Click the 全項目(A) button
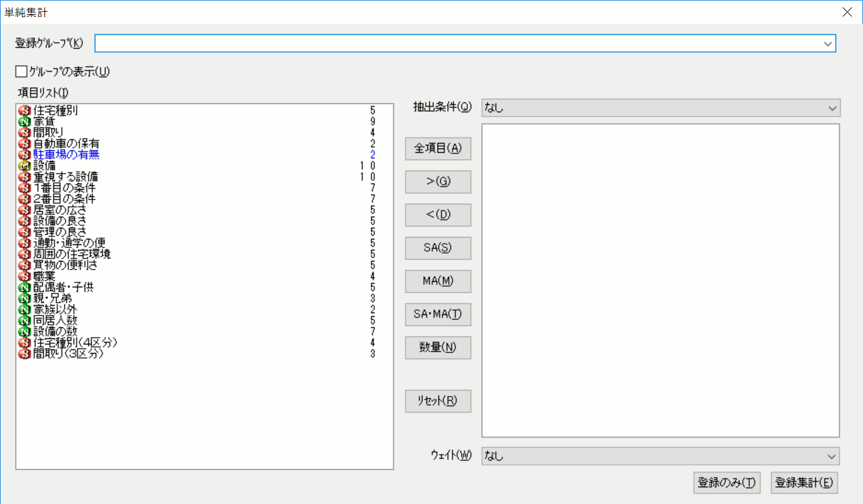The image size is (863, 504). click(438, 149)
